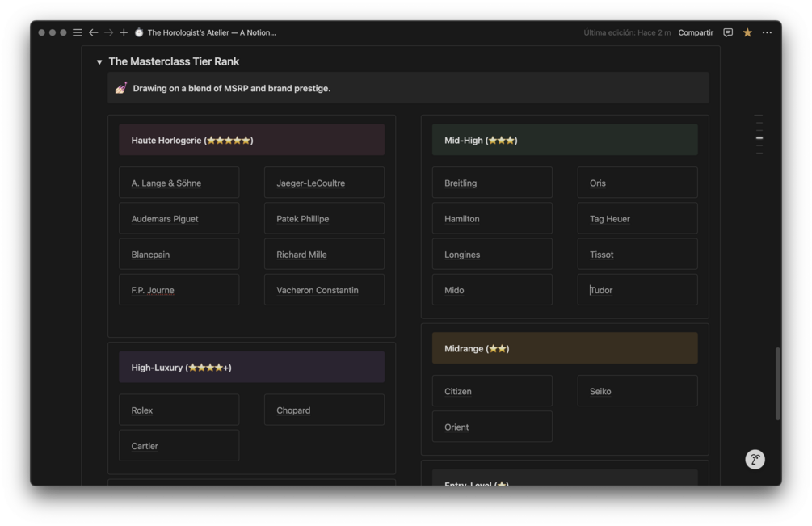
Task: Select the Hamilton card
Action: click(x=493, y=218)
